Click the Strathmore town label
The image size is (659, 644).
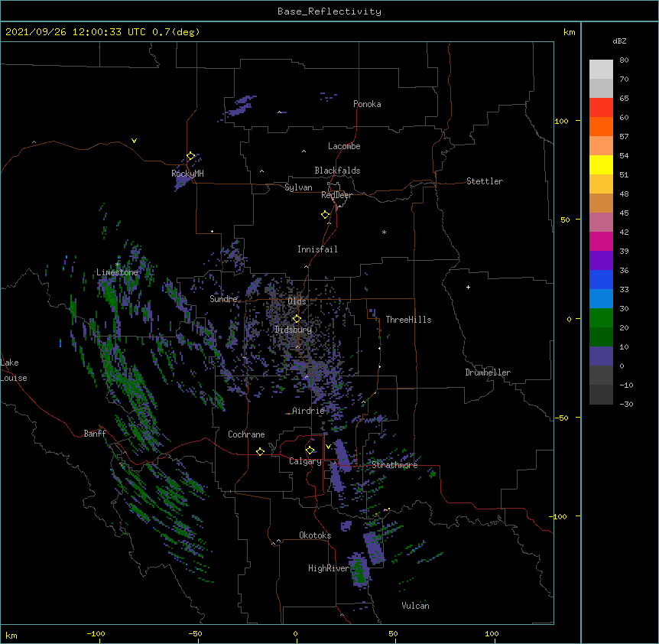point(394,465)
